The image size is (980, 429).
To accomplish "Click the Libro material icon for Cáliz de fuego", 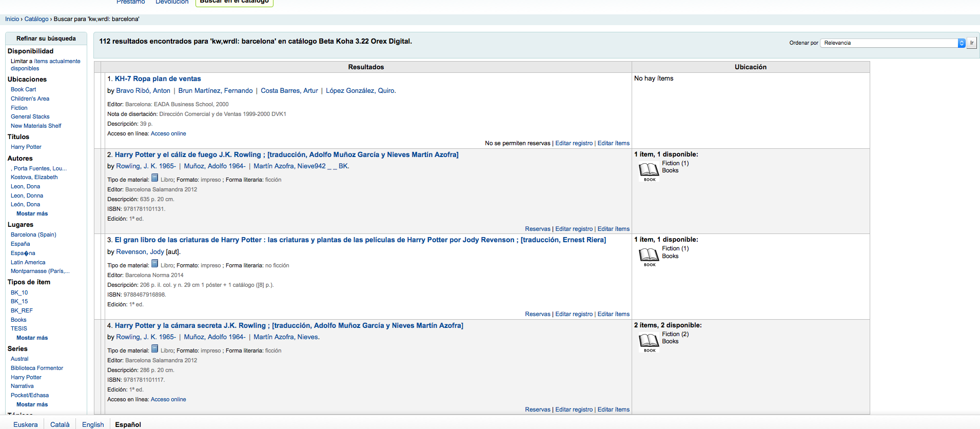I will pos(154,178).
